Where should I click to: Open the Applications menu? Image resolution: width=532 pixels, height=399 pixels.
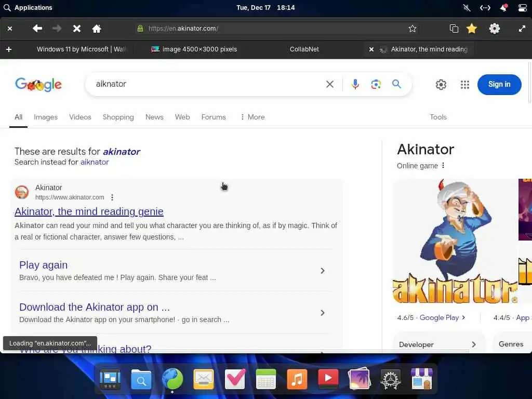point(28,7)
